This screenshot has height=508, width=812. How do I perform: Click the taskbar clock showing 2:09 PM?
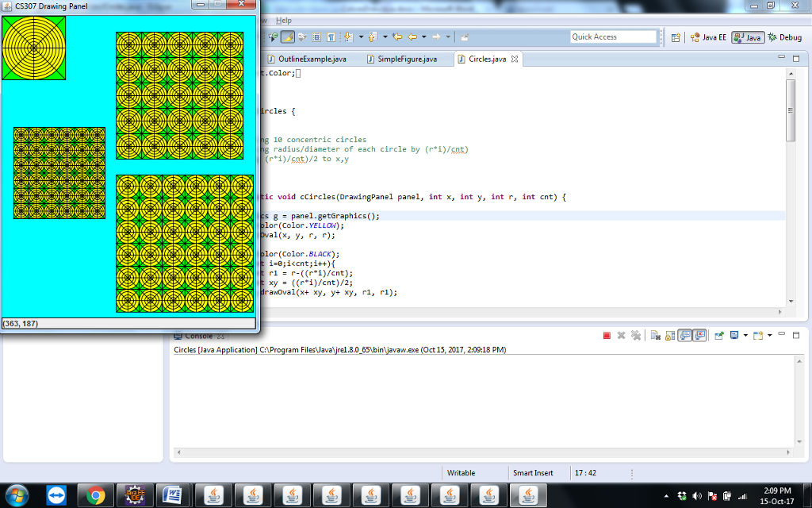click(x=777, y=495)
